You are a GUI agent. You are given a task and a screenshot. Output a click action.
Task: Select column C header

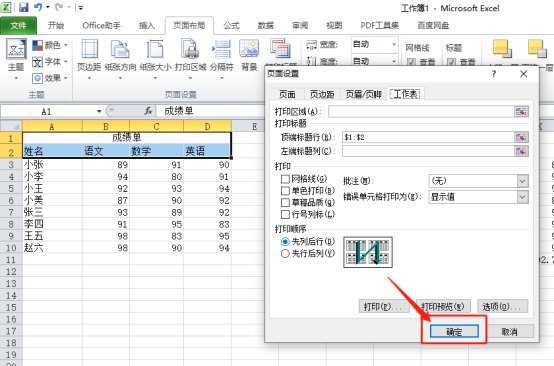click(x=157, y=126)
